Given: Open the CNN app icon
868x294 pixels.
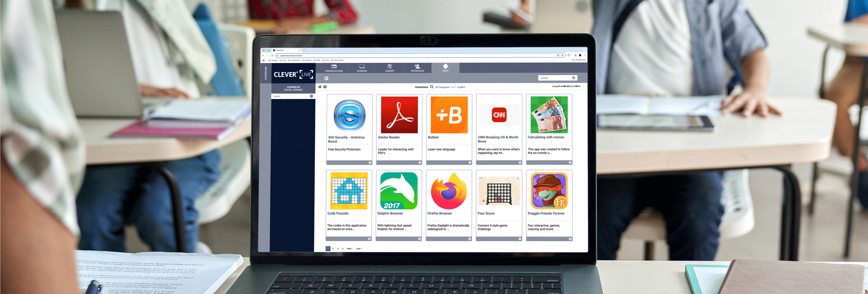Looking at the screenshot, I should click(x=499, y=115).
